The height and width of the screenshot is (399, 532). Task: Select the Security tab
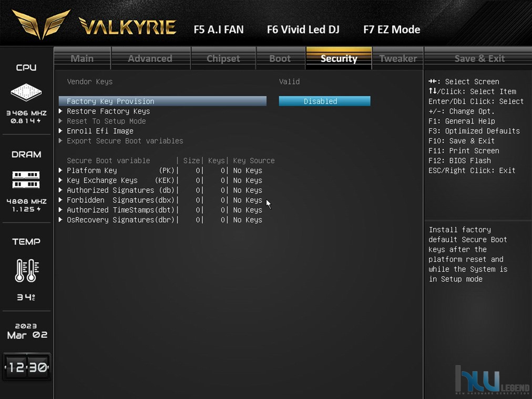[x=339, y=58]
